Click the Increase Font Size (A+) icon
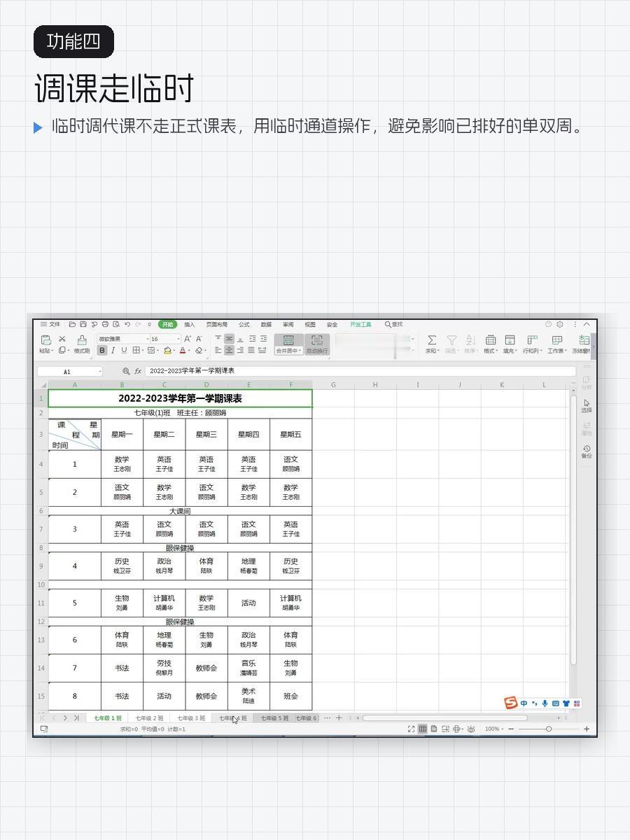The image size is (630, 840). click(x=188, y=339)
